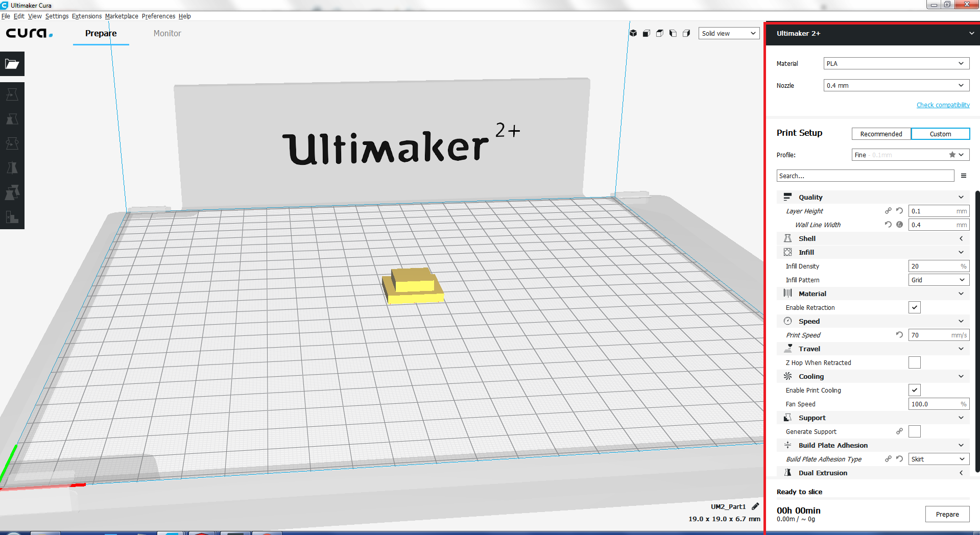Open the Edit menu

pos(19,16)
